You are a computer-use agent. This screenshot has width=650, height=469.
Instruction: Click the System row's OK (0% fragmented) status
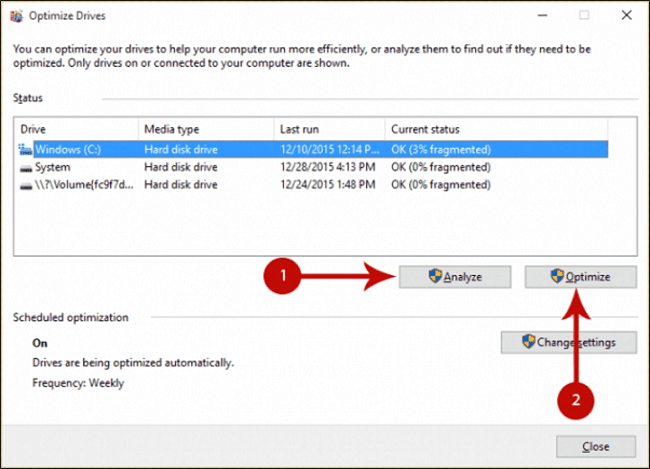click(x=441, y=167)
